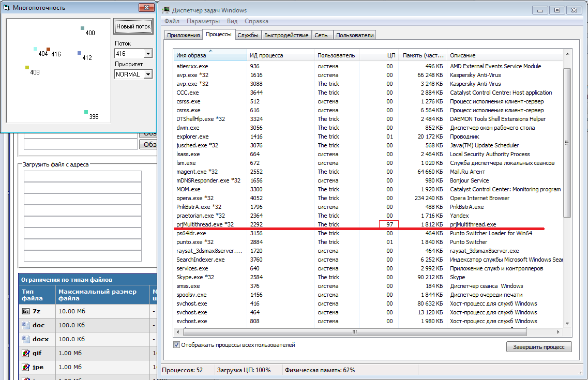Switch to the Службы tab
Viewport: 588px width, 380px height.
[x=248, y=35]
